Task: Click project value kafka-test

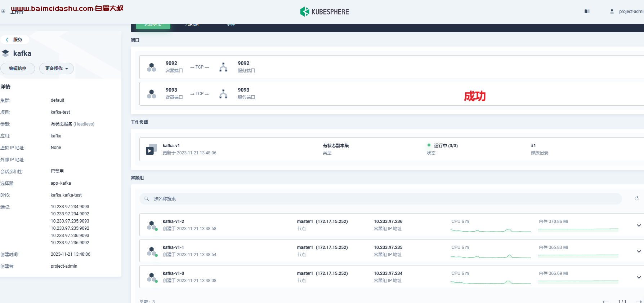Action: (x=60, y=112)
